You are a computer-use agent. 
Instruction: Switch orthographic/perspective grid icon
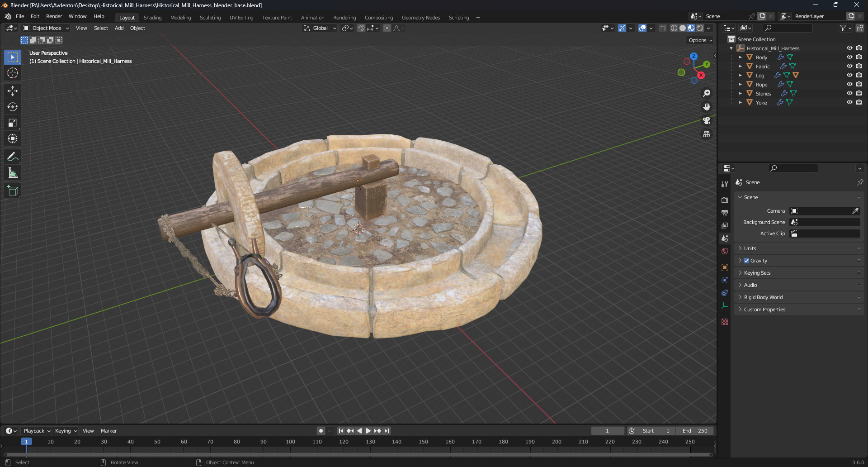point(707,134)
